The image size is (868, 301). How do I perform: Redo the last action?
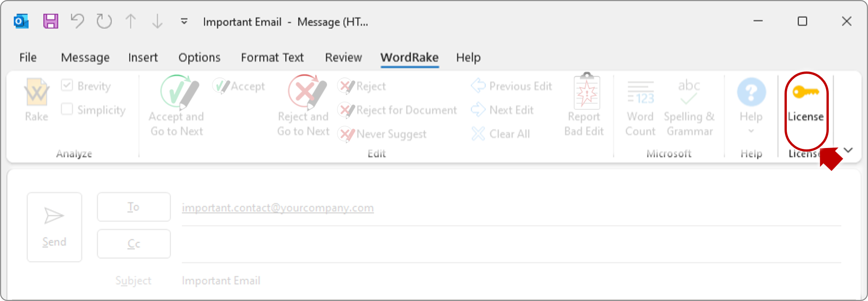(x=104, y=21)
